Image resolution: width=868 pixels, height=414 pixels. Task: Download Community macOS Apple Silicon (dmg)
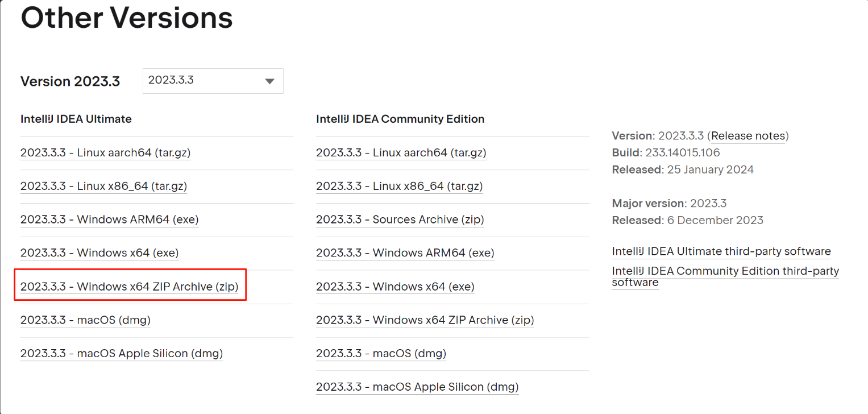pyautogui.click(x=417, y=387)
